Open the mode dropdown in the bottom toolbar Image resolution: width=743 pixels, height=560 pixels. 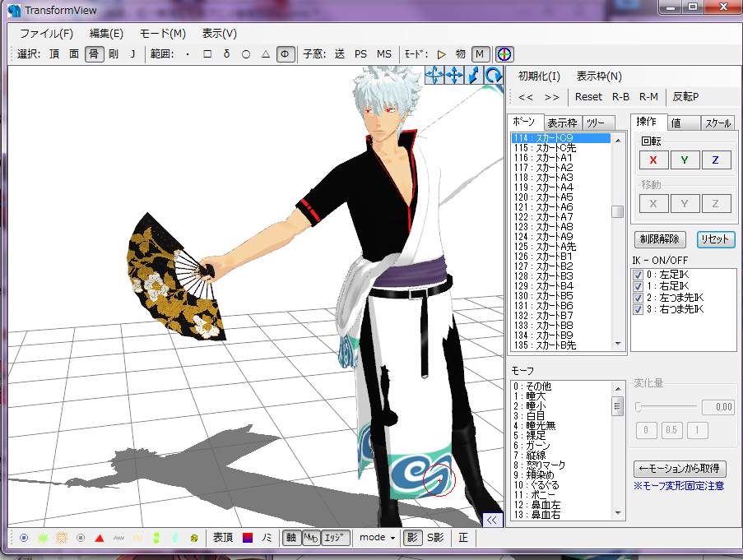point(377,538)
